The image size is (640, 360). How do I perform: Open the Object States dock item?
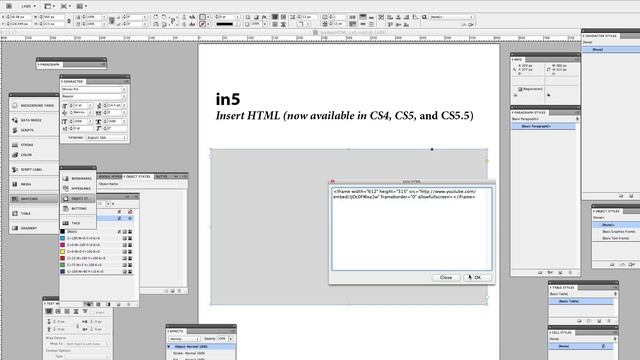tap(78, 198)
